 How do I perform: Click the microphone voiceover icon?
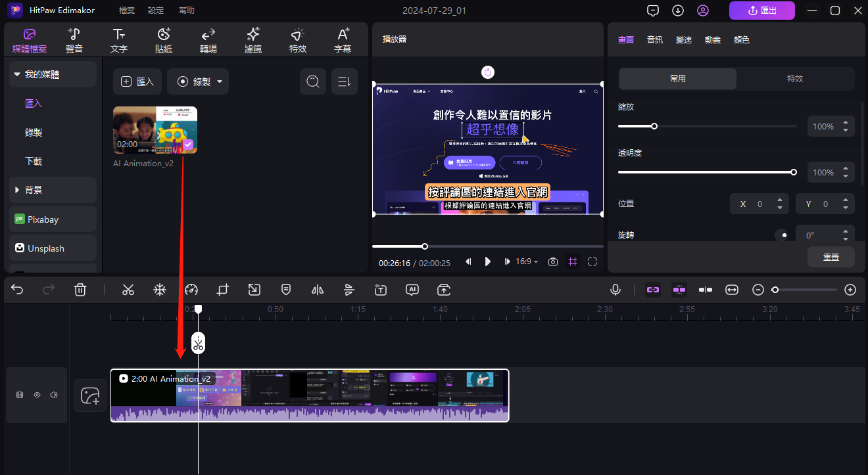[615, 290]
